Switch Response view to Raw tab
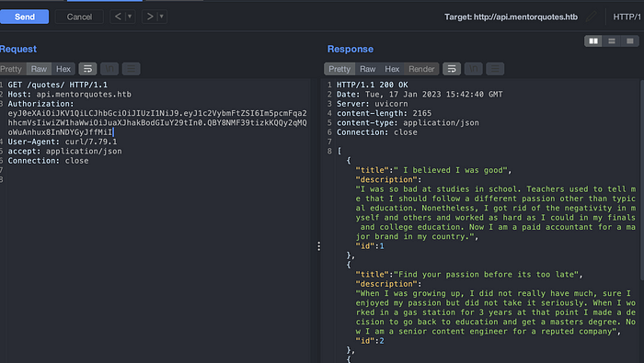644x363 pixels. pos(368,69)
